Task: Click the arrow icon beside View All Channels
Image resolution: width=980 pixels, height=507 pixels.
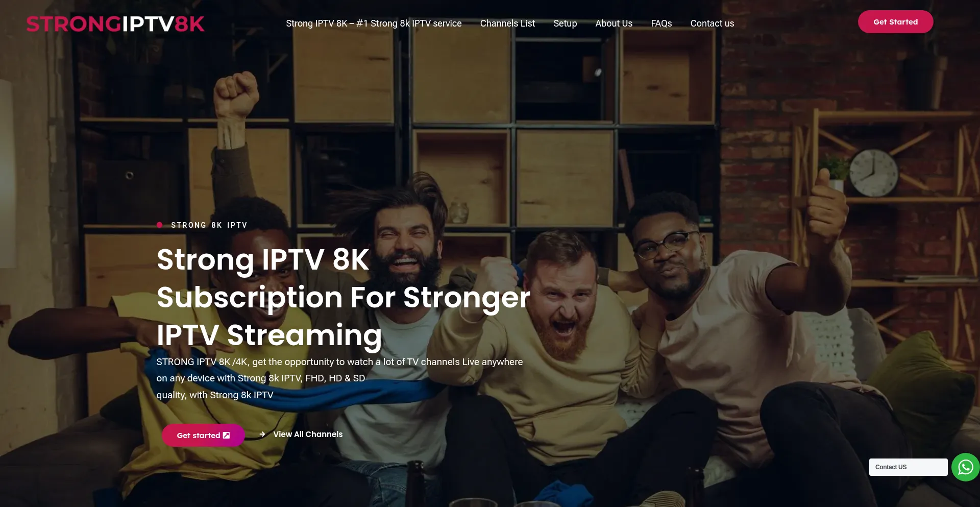Action: tap(262, 434)
